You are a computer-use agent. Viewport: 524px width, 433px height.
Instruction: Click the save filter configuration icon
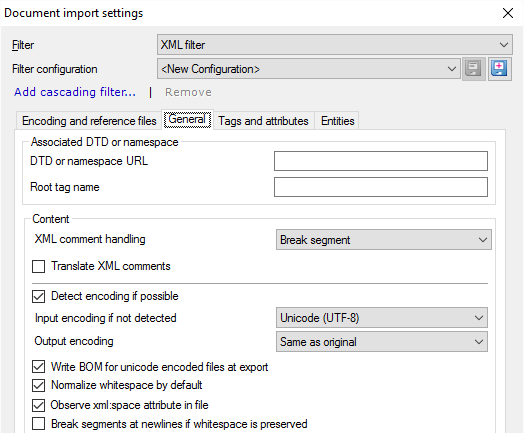click(x=474, y=69)
